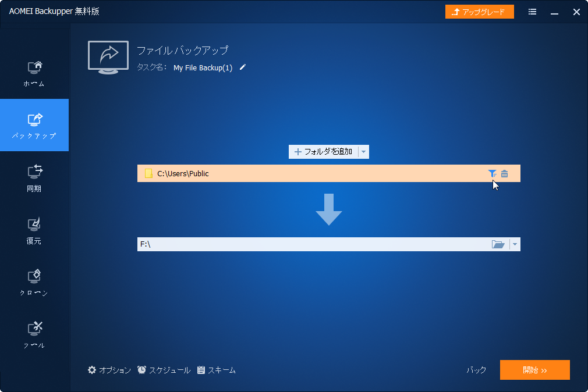
Task: Click フォルダを追加 add folder button
Action: [x=323, y=152]
